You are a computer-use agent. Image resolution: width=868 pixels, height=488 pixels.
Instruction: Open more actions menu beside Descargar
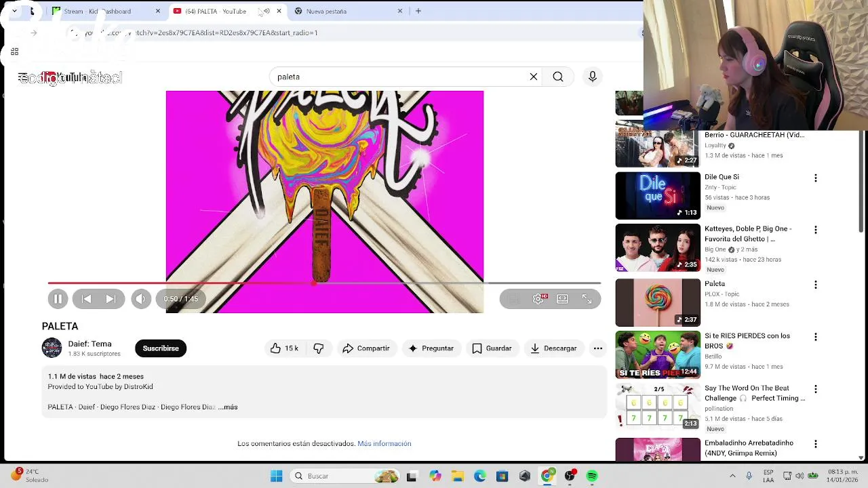coord(598,348)
